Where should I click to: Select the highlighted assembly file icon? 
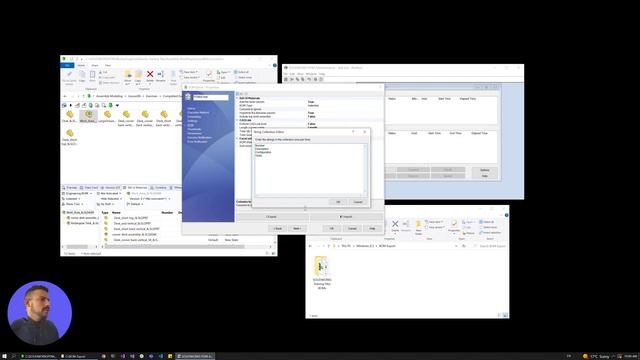click(x=88, y=116)
